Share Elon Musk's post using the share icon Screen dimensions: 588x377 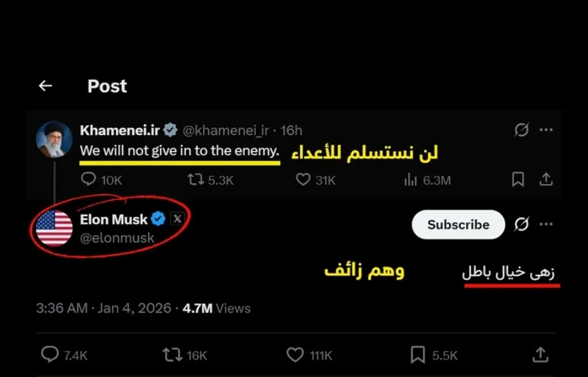pos(540,354)
